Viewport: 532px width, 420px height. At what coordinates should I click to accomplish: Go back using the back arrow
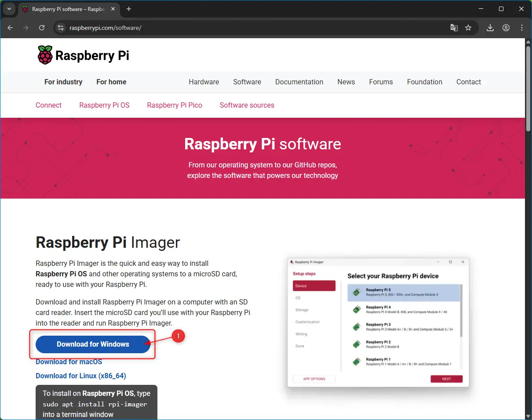click(10, 28)
